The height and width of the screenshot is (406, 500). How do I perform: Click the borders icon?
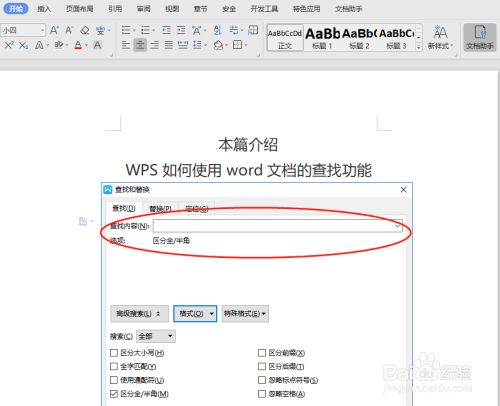pos(237,45)
